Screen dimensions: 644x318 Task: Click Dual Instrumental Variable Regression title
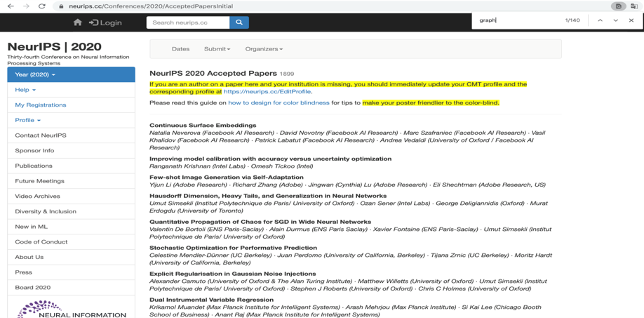[x=212, y=300]
